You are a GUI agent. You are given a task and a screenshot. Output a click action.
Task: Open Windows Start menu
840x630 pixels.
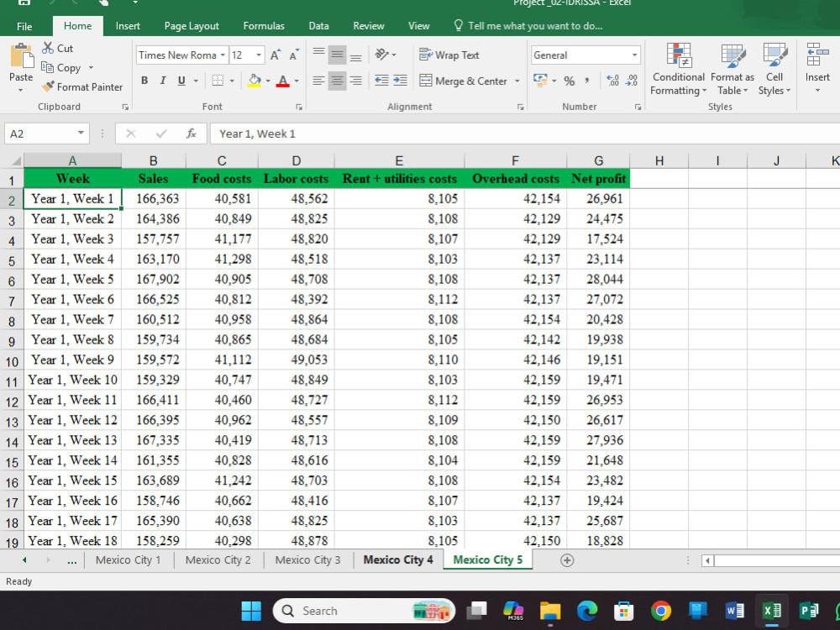coord(250,611)
